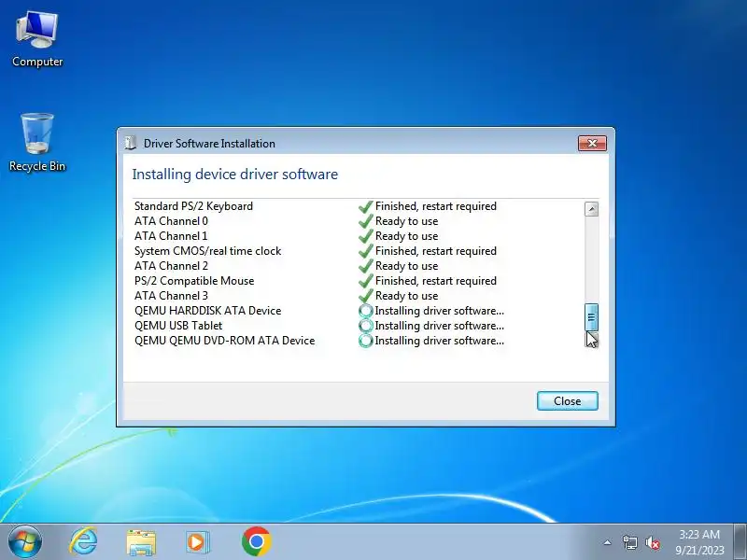Open the clock showing 3:23 AM
Screen dimensions: 747x560
click(x=699, y=542)
